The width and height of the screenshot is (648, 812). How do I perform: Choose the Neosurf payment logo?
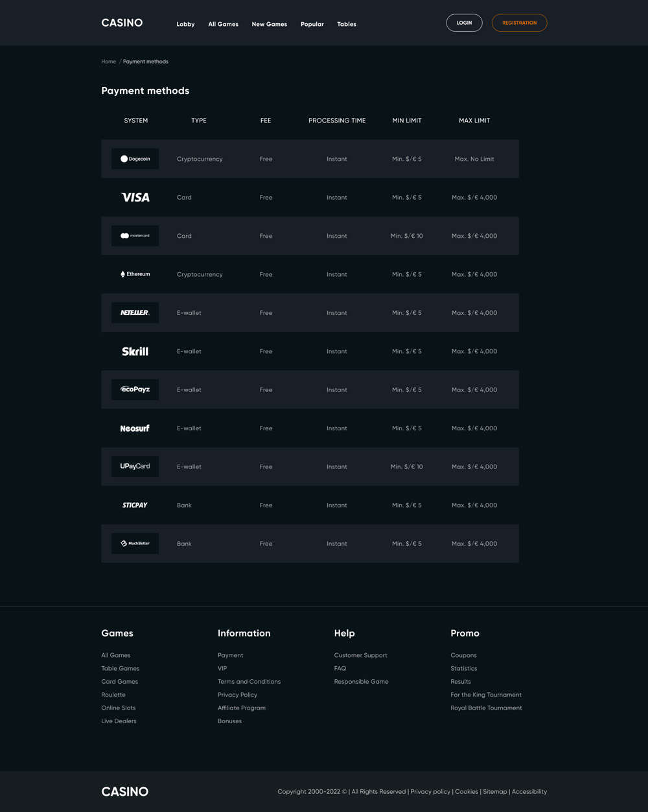(x=135, y=428)
